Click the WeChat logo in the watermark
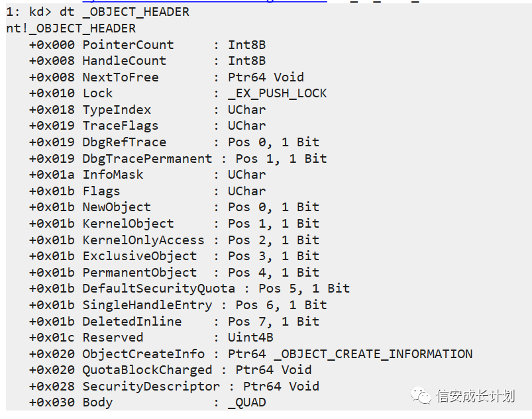Screen dimensions: 532x419 [x=421, y=395]
